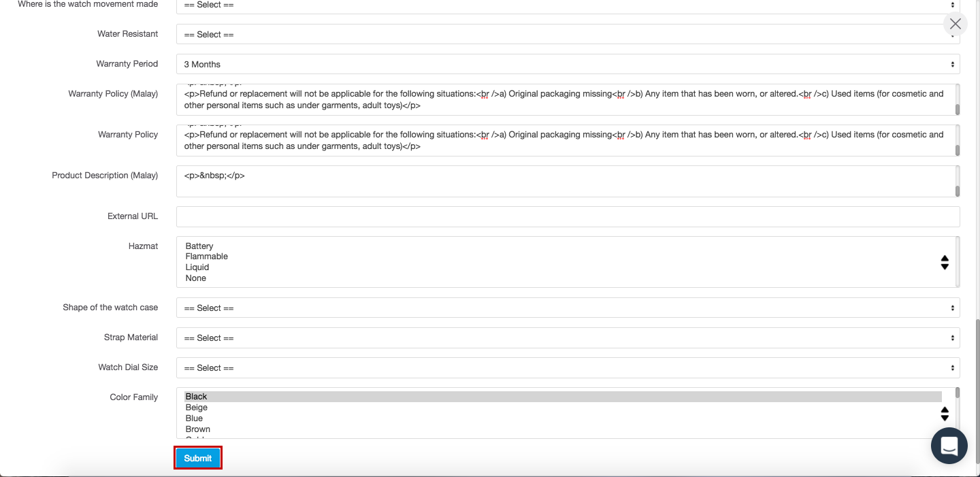
Task: Expand the Strap Material dropdown
Action: pos(568,338)
